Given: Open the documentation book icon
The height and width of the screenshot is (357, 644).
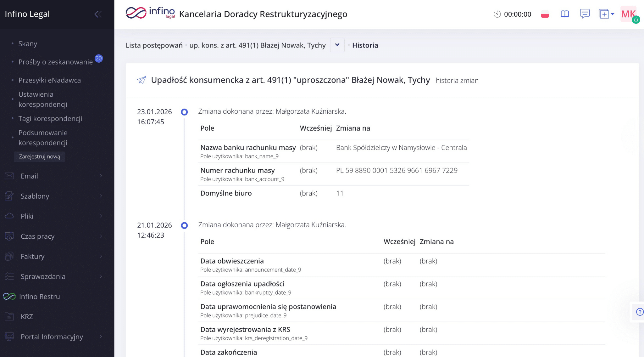Looking at the screenshot, I should point(565,14).
